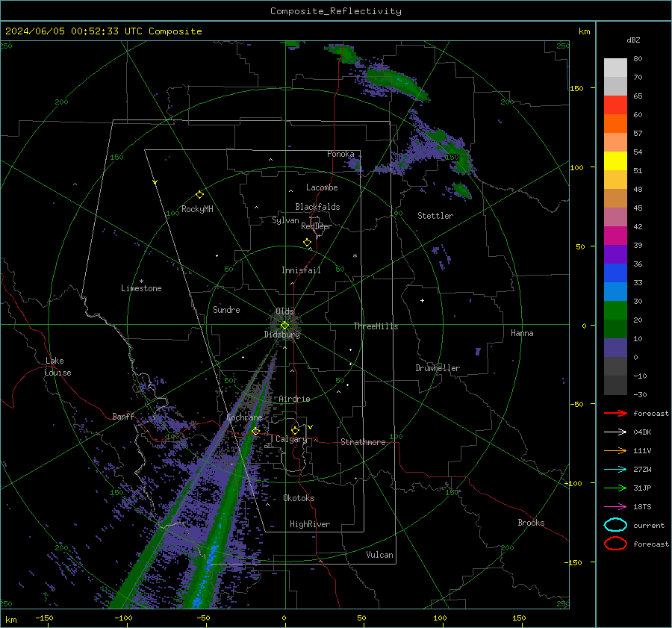Click the -150 tick on bottom axis
Image resolution: width=672 pixels, height=628 pixels.
44,618
